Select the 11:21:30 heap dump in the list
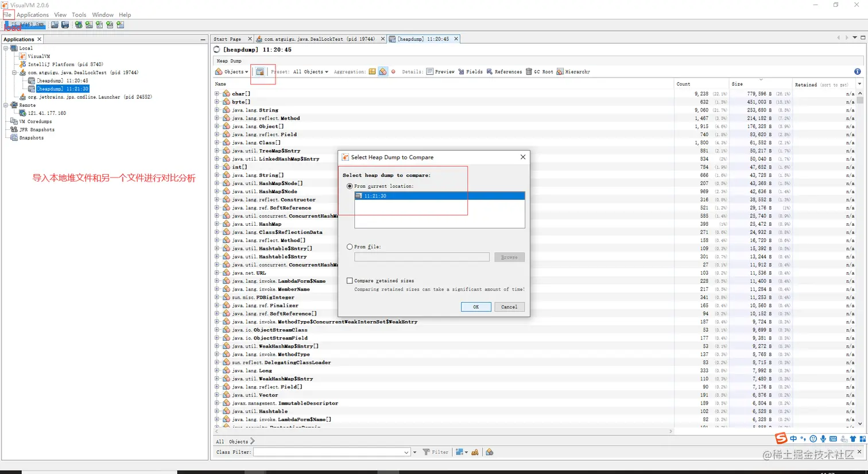 pyautogui.click(x=440, y=196)
